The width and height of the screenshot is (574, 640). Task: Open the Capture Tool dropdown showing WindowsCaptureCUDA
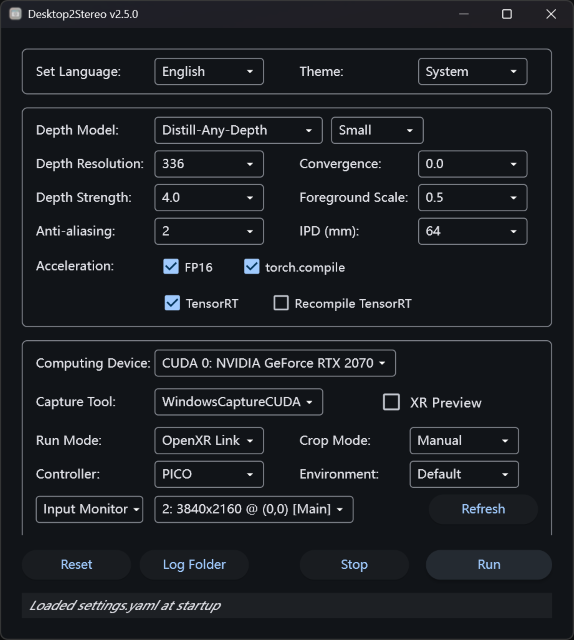pyautogui.click(x=238, y=402)
